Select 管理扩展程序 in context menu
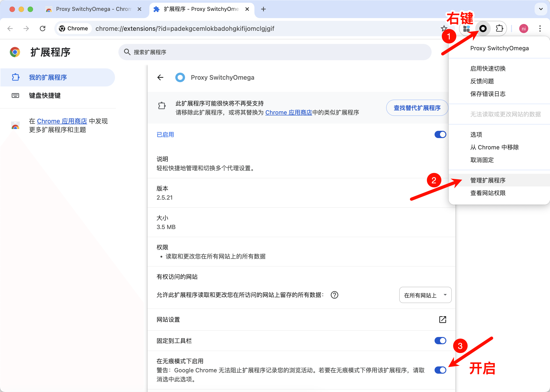Viewport: 550px width, 392px height. (488, 180)
